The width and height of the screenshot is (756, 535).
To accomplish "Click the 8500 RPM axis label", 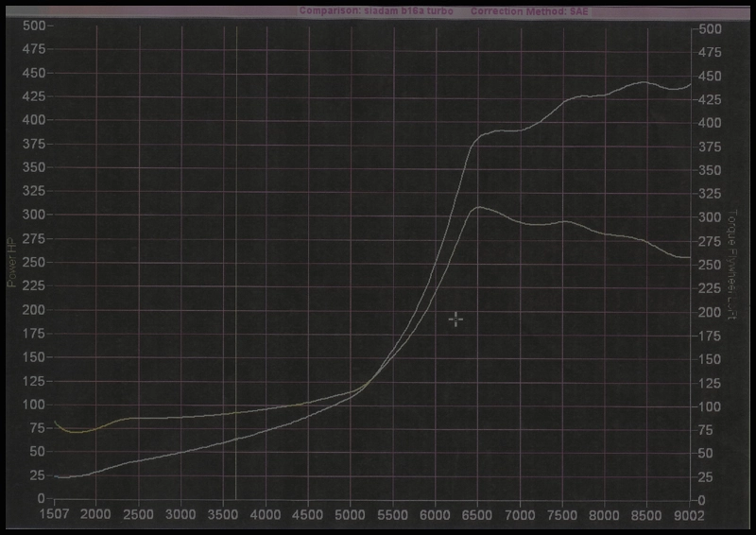I will point(647,515).
